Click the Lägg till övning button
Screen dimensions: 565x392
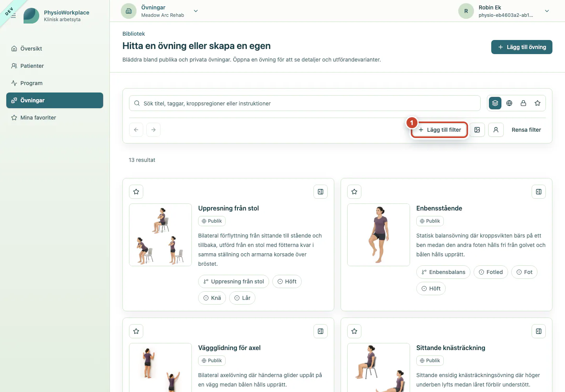pyautogui.click(x=522, y=47)
